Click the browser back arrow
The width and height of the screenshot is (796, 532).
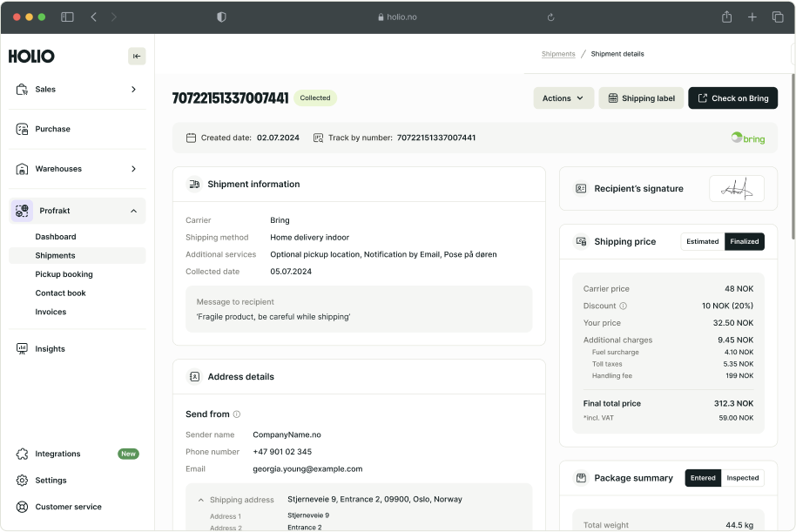[94, 17]
